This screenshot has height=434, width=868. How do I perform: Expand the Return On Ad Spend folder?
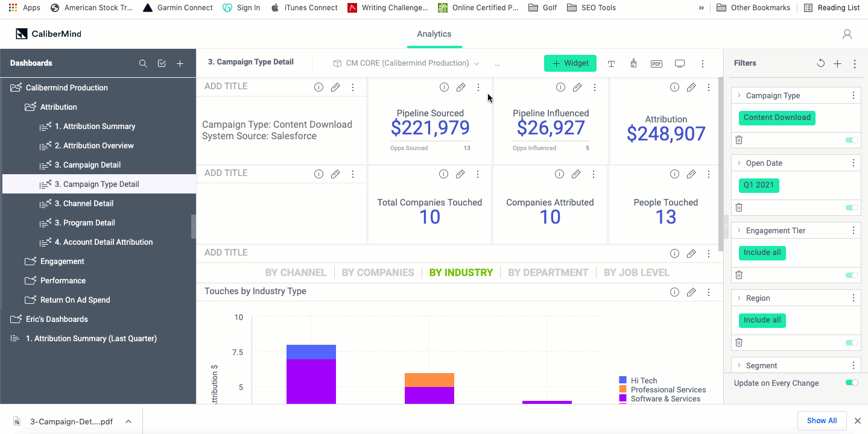pos(30,300)
